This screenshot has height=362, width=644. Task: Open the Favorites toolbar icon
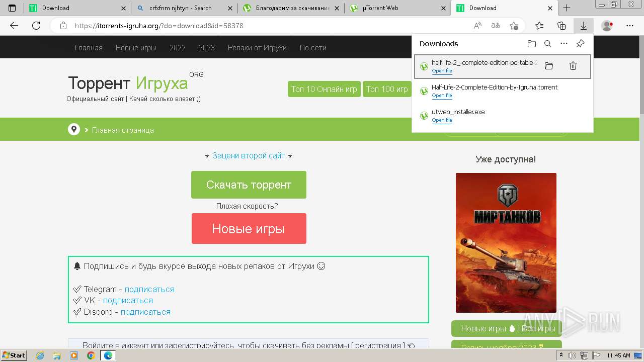(539, 26)
